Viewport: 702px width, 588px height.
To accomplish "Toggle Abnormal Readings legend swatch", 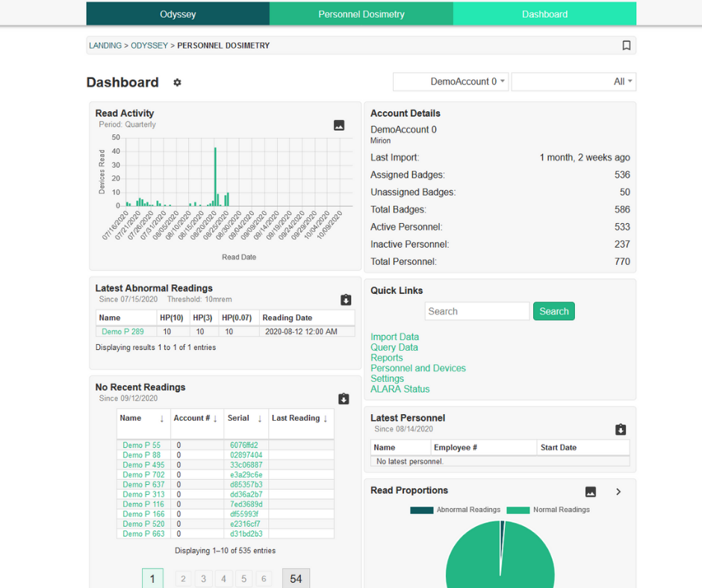I will [422, 510].
